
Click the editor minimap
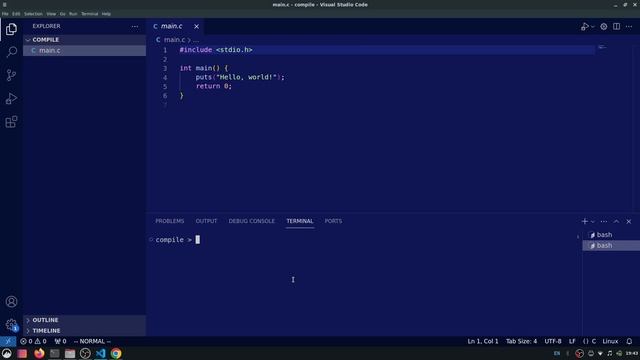coord(602,47)
